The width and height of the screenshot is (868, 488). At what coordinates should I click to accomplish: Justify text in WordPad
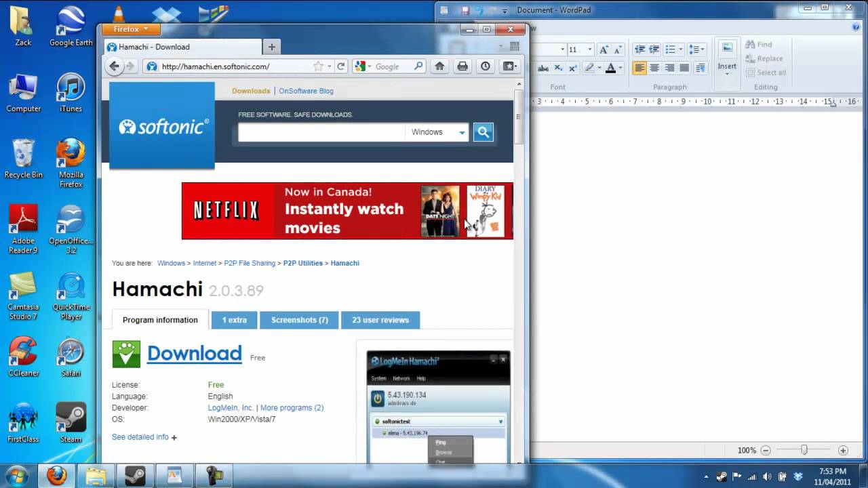pyautogui.click(x=684, y=68)
